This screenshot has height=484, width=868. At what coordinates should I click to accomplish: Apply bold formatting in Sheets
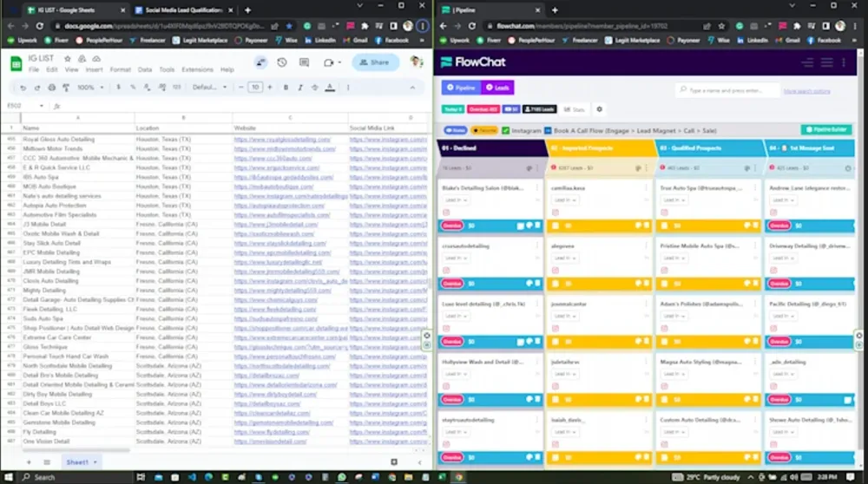[x=286, y=88]
